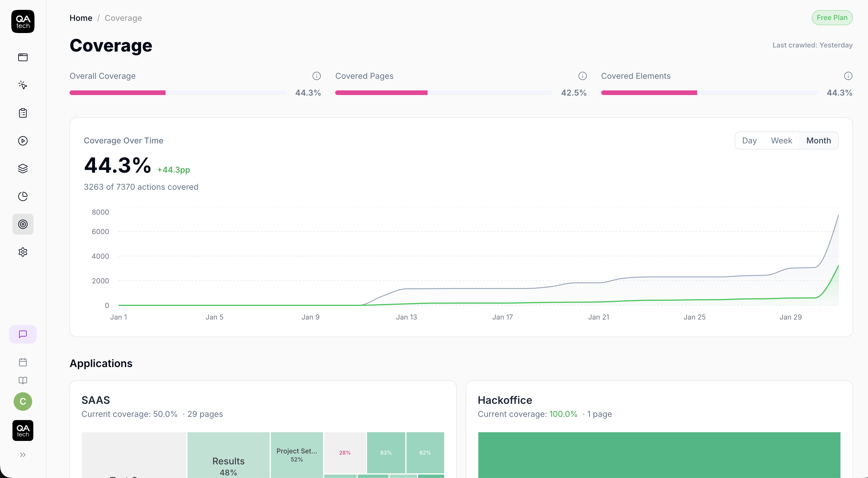Screen dimensions: 868x478
Task: Open the settings gear in sidebar
Action: [x=23, y=252]
